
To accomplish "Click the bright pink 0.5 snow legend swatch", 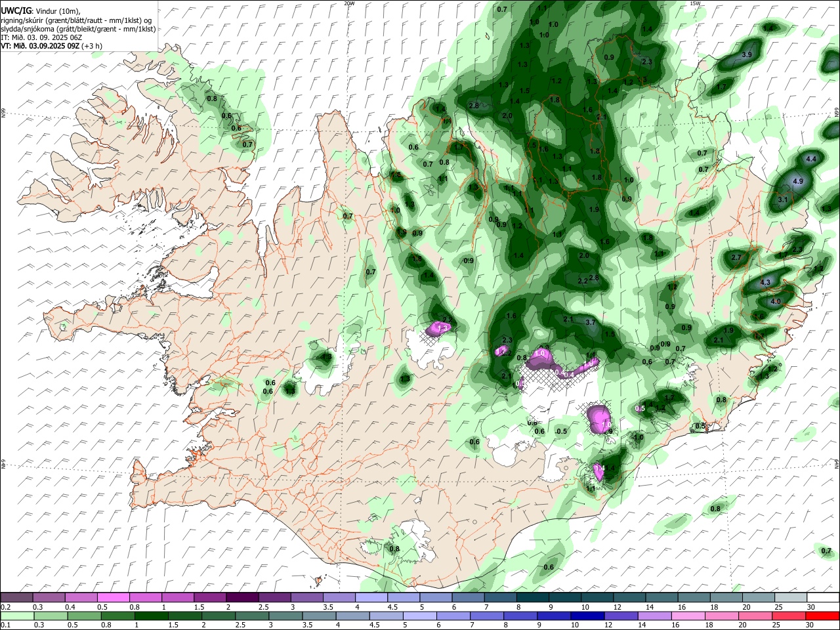I will click(114, 598).
